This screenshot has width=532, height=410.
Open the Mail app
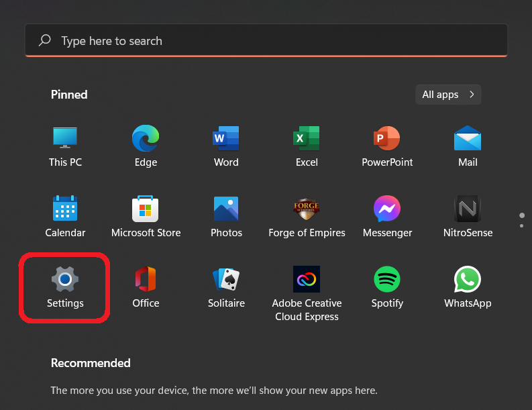click(x=468, y=147)
